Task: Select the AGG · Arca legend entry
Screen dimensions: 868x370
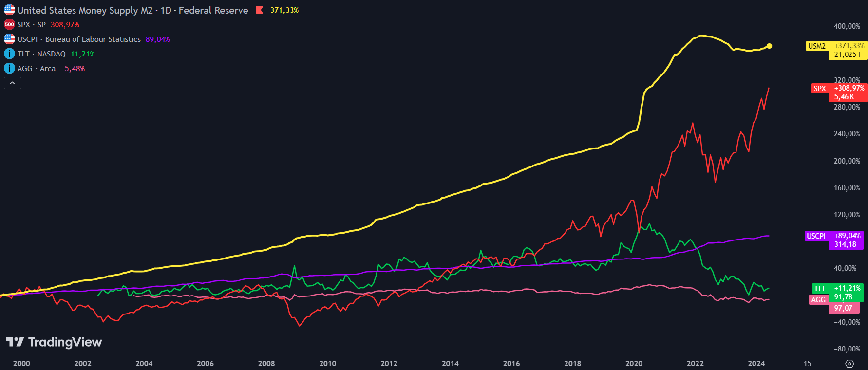Action: click(x=36, y=68)
